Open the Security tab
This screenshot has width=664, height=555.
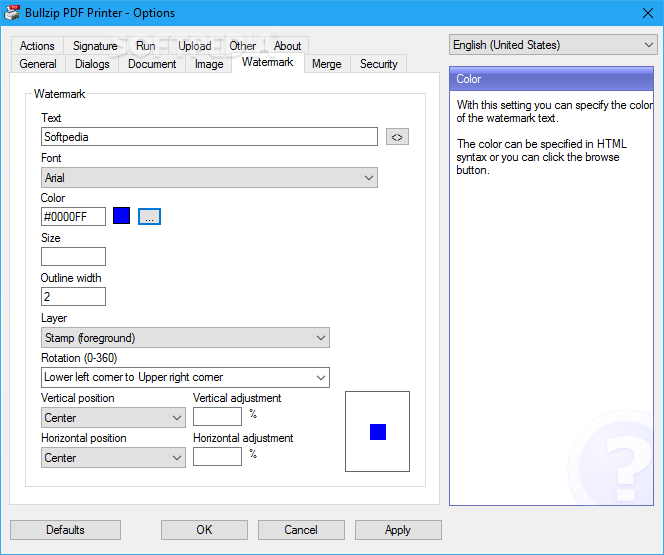pos(379,64)
